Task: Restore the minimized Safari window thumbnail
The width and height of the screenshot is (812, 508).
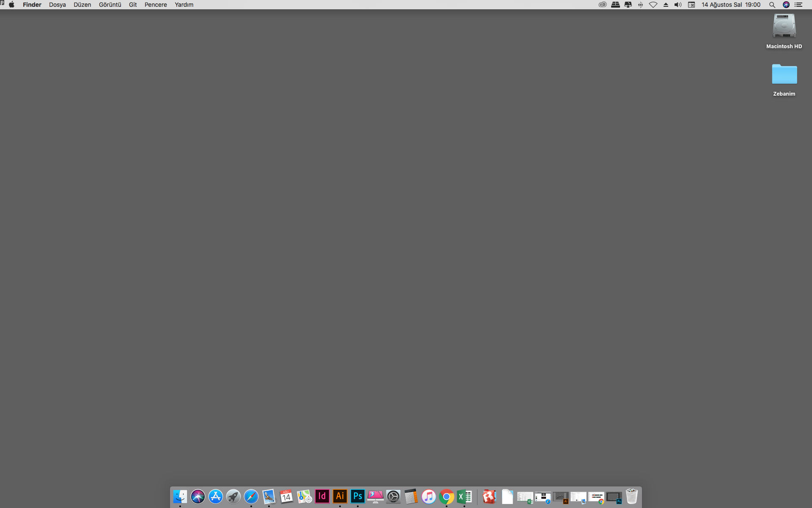Action: coord(543,497)
